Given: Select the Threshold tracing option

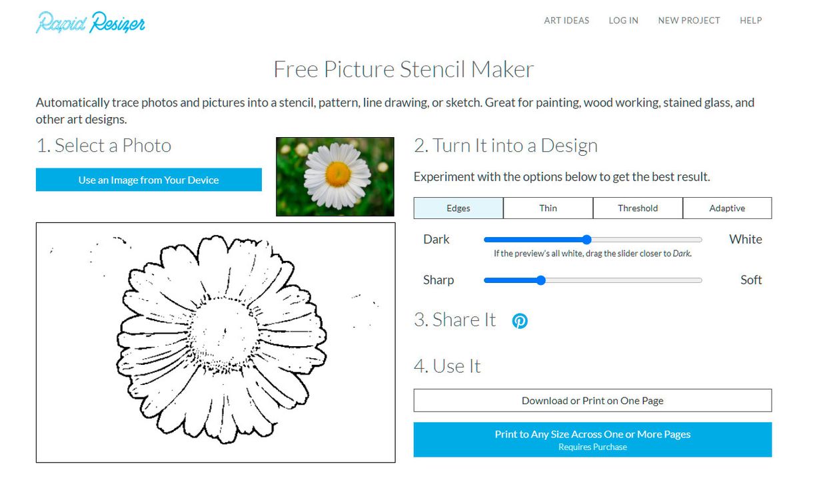Looking at the screenshot, I should (638, 208).
